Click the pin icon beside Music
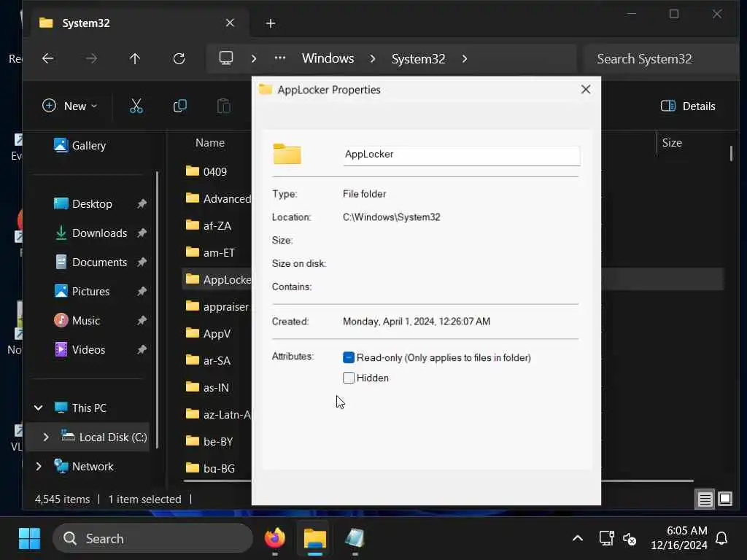 pyautogui.click(x=142, y=321)
